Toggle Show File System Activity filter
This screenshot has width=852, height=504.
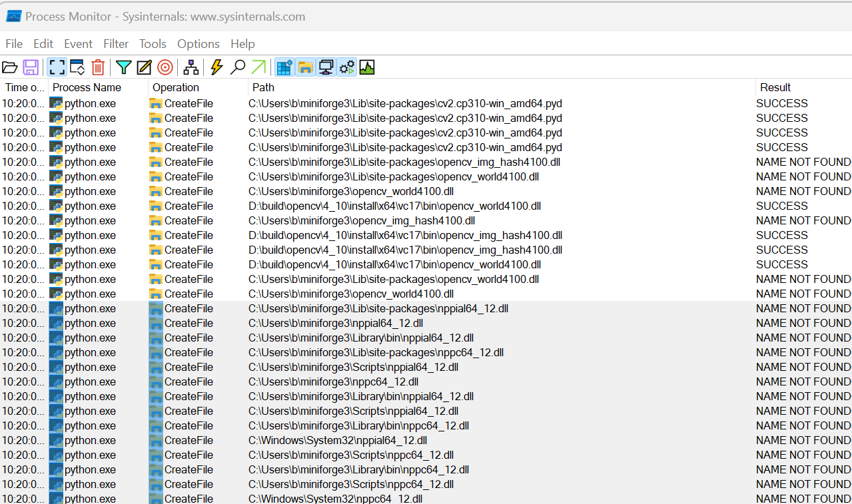point(305,67)
